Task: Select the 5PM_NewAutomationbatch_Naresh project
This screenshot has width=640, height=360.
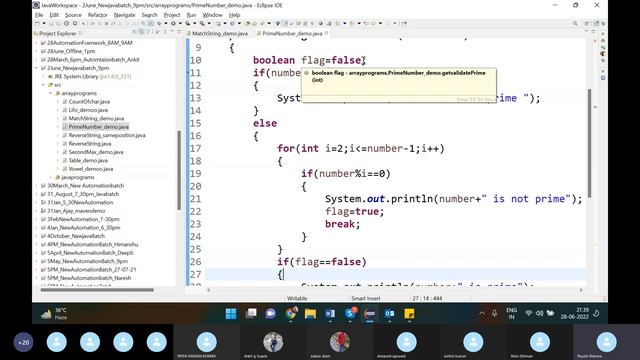Action: 89,278
